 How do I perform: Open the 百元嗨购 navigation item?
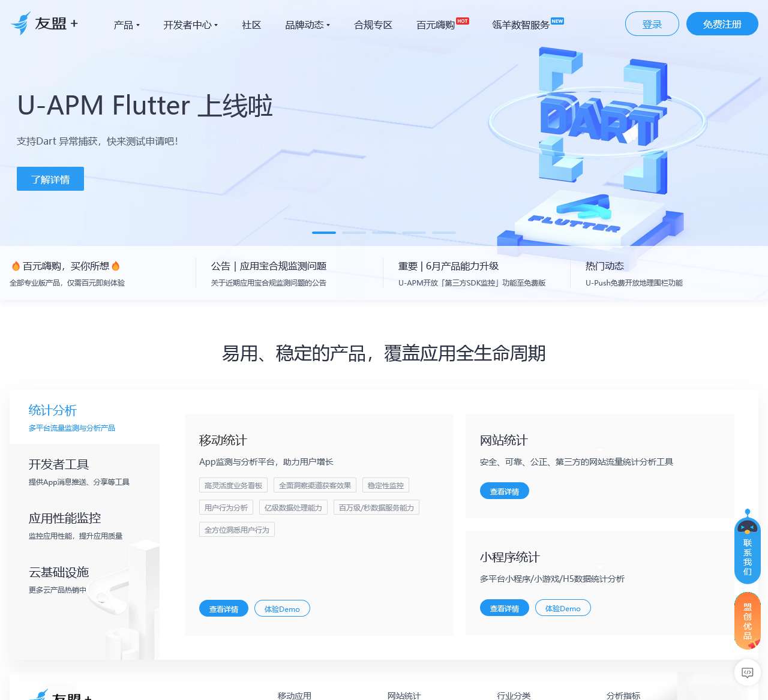pyautogui.click(x=436, y=25)
